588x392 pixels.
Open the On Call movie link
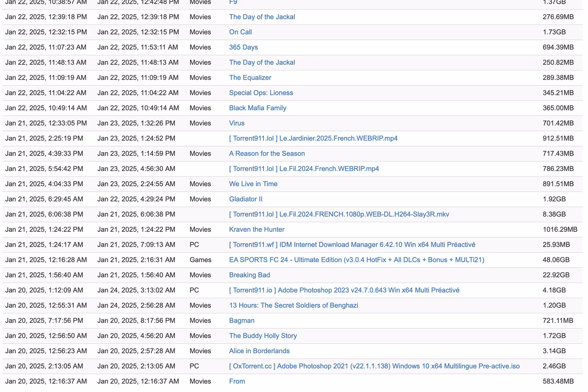240,32
